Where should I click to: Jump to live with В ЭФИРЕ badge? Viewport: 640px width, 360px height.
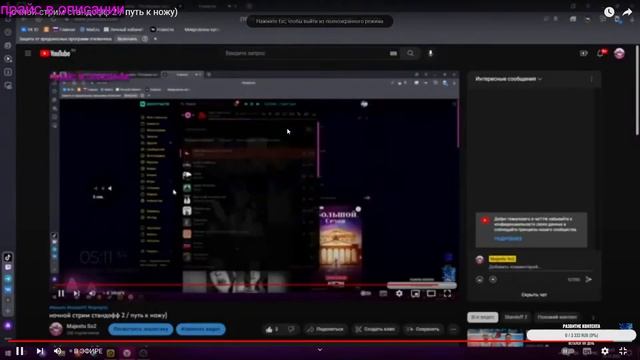[x=86, y=351]
